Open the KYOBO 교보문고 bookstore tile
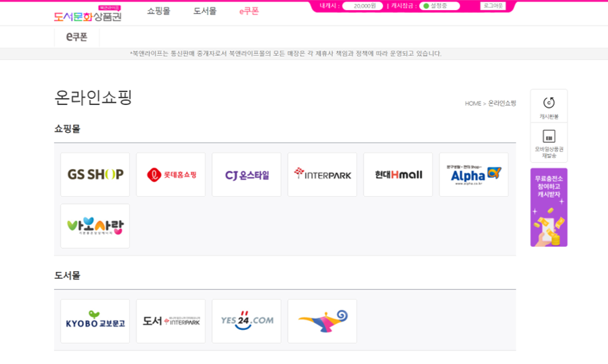This screenshot has height=364, width=608. click(95, 321)
